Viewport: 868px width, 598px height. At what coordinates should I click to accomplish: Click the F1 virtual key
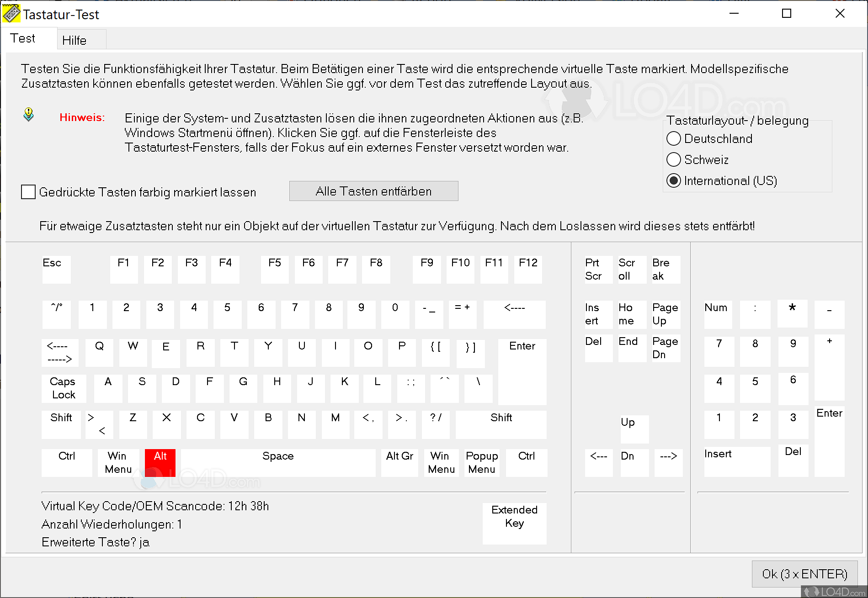[x=124, y=270]
